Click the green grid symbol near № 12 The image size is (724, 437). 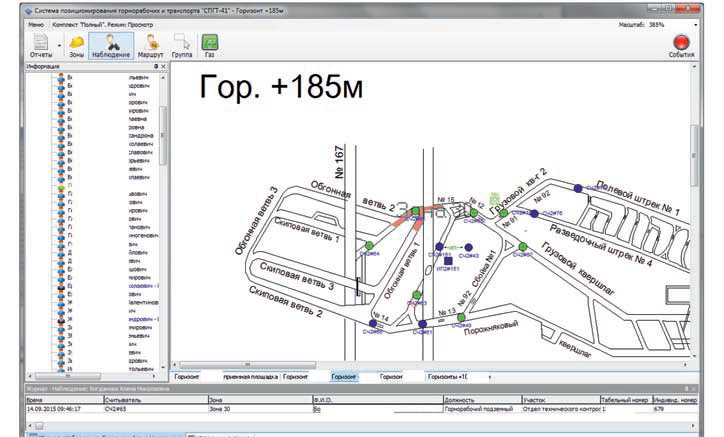coord(495,199)
